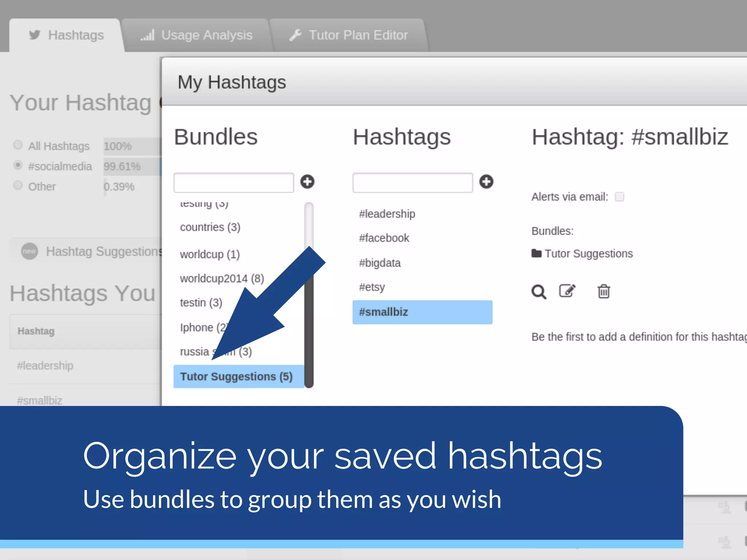The image size is (747, 560).
Task: Click the folder icon beside Tutor Suggestions
Action: (x=537, y=253)
